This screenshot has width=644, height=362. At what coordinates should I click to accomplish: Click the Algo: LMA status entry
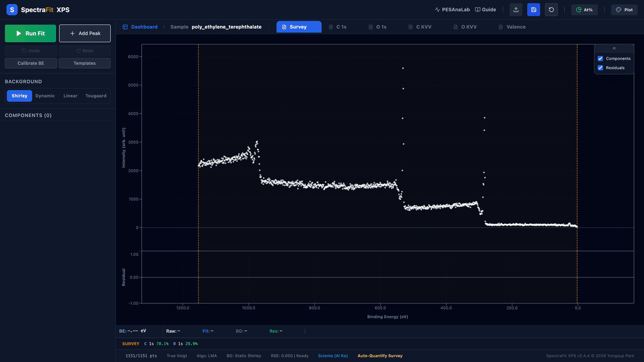coord(207,356)
